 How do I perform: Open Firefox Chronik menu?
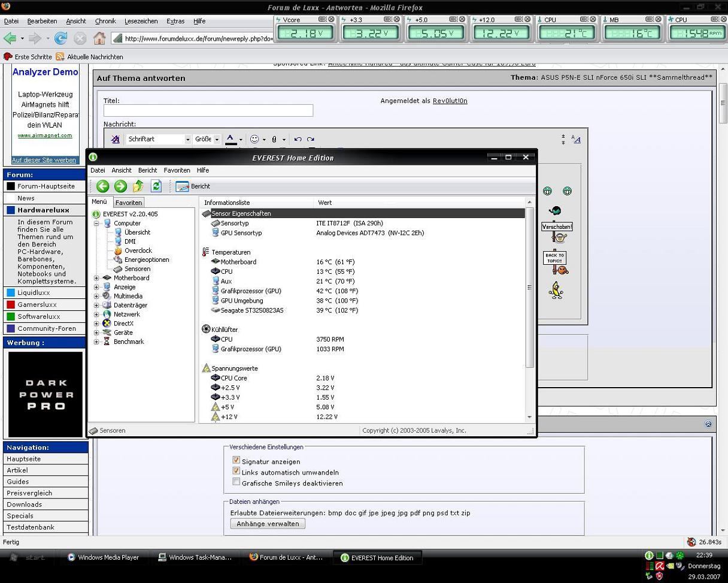click(x=105, y=21)
